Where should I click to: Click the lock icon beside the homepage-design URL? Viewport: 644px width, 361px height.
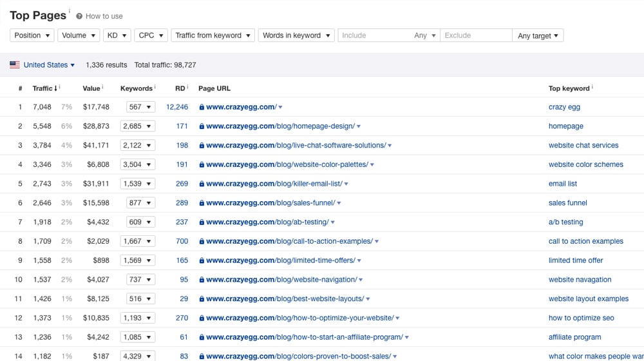point(202,126)
